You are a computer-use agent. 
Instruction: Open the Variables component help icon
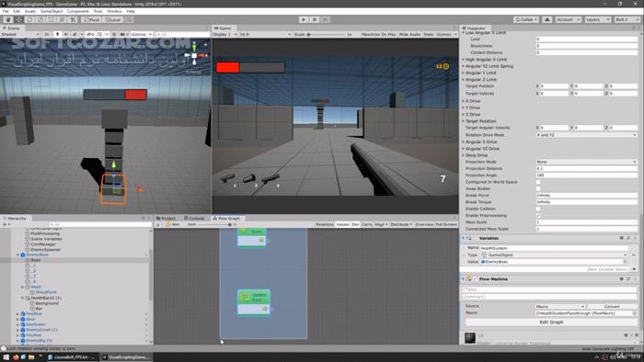coord(622,238)
